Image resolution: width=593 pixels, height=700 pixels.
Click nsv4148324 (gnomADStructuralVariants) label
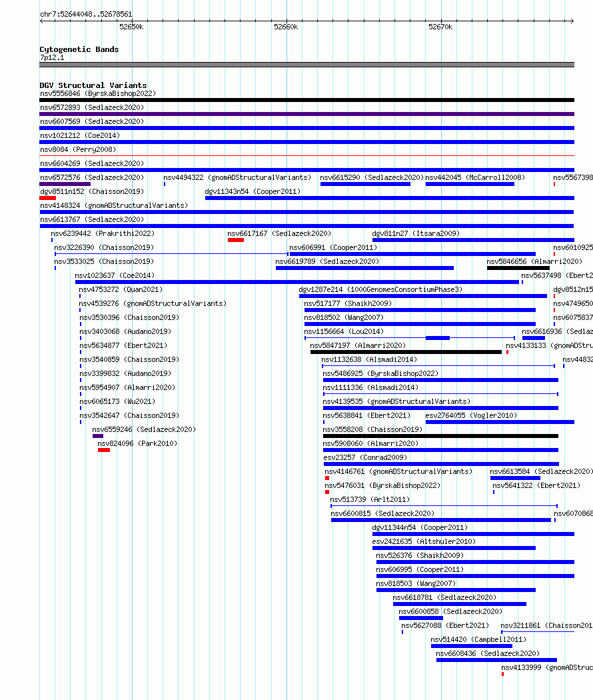(x=114, y=205)
